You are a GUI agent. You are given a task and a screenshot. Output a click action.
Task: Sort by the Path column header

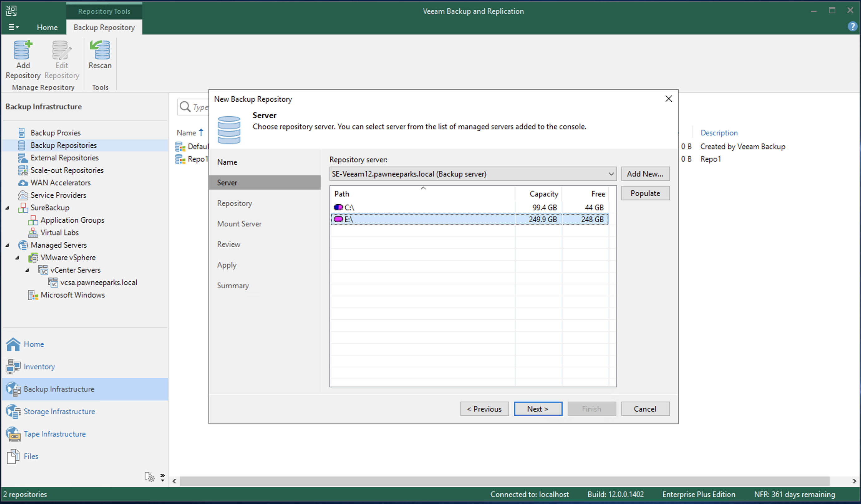(423, 194)
